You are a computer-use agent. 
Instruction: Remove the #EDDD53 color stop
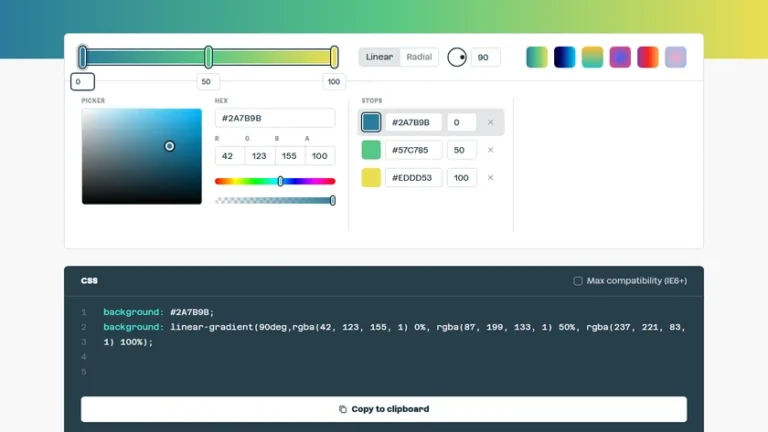490,178
